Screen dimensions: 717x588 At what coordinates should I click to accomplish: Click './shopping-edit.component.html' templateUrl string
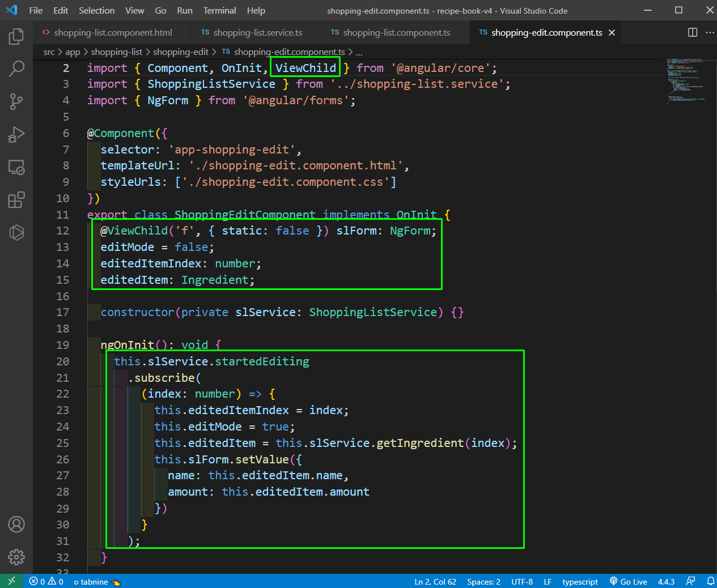[295, 165]
